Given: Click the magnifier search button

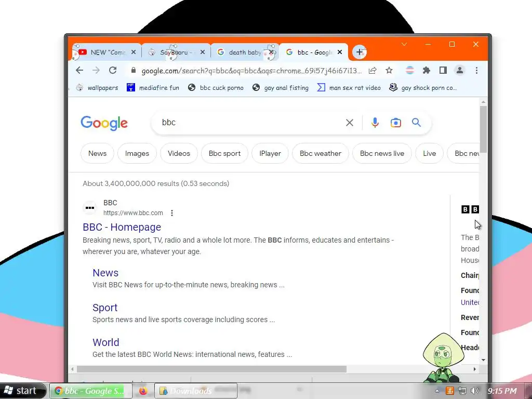Looking at the screenshot, I should 416,122.
